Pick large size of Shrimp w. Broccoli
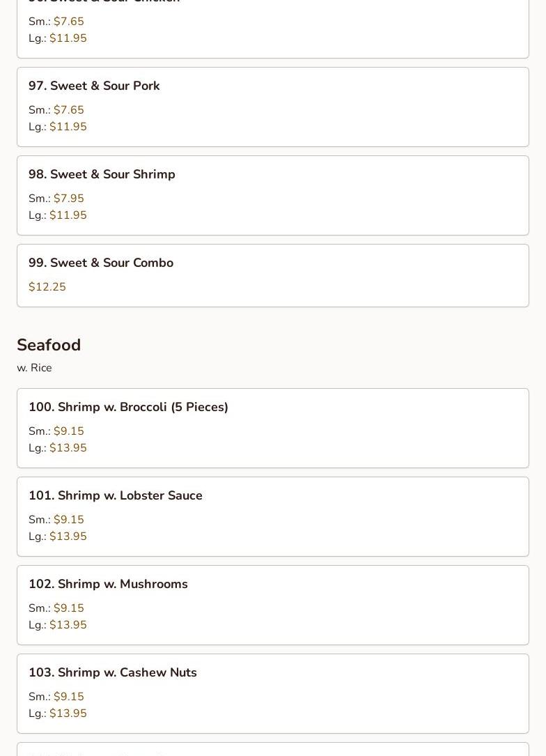 (x=68, y=448)
